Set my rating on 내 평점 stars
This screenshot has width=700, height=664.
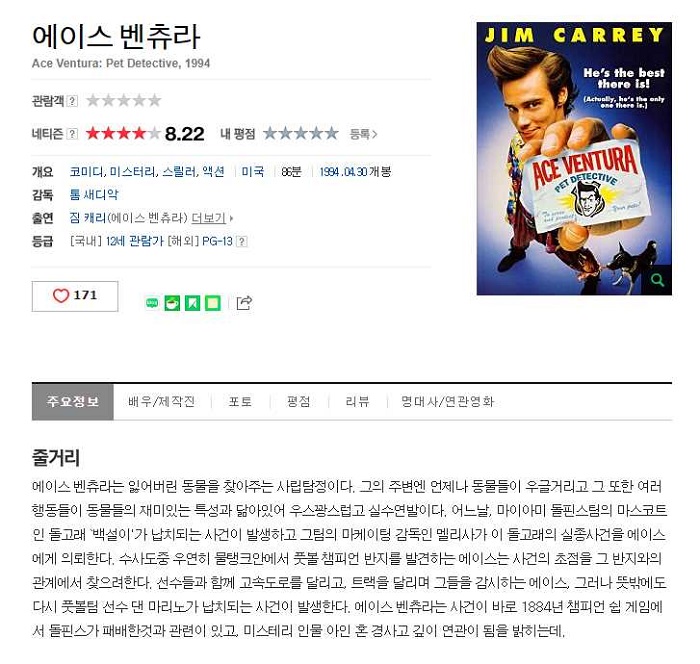tap(300, 134)
